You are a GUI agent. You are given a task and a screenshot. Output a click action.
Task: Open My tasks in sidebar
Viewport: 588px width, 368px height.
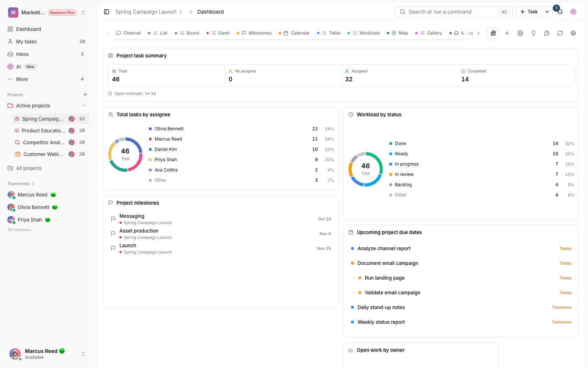tap(47, 42)
